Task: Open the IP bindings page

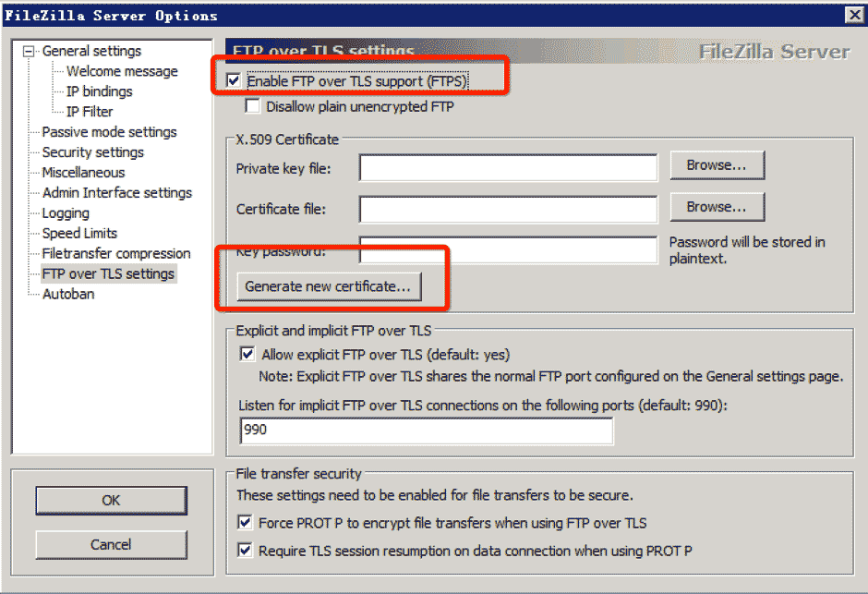Action: (x=99, y=91)
